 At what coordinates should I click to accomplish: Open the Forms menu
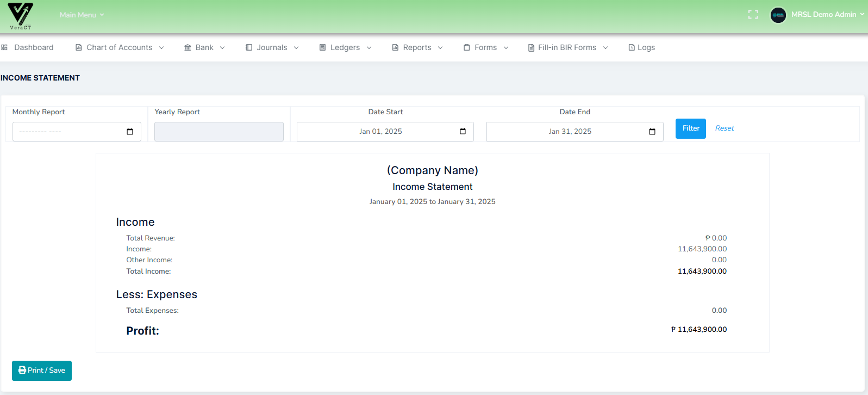point(485,47)
